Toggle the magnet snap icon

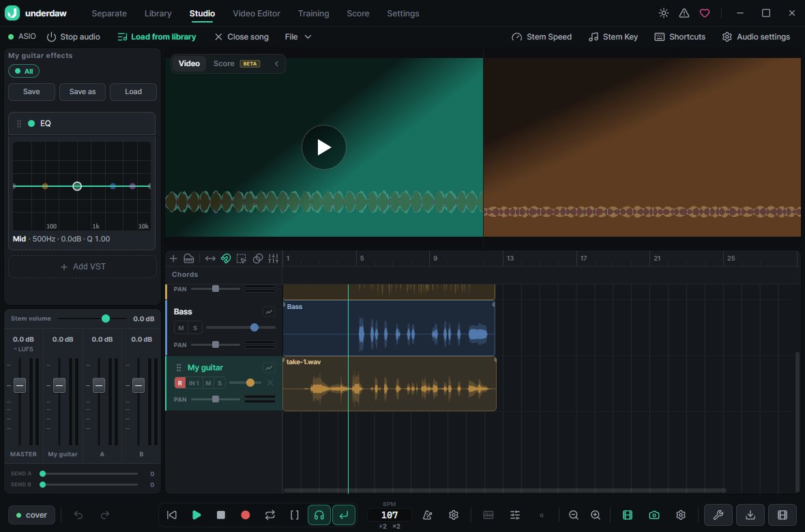point(225,258)
